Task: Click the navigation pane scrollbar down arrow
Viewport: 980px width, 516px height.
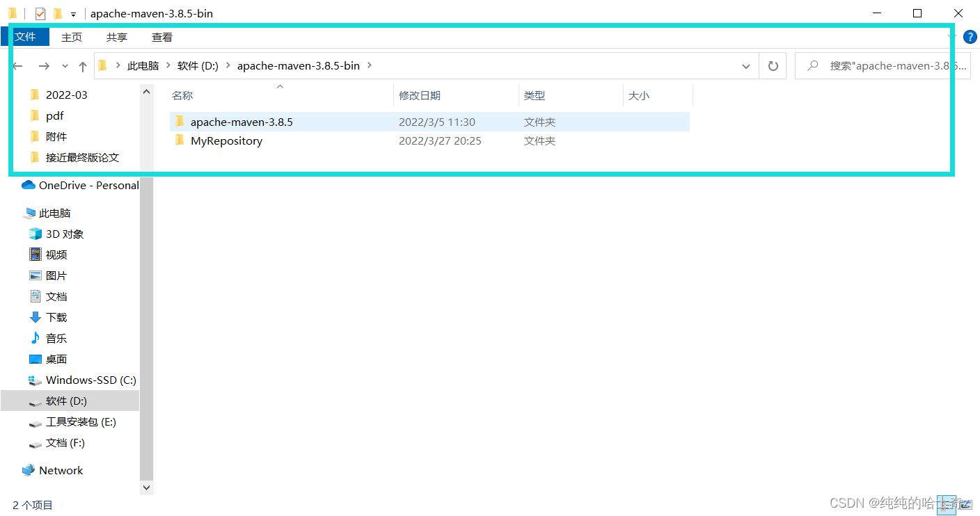Action: click(146, 488)
